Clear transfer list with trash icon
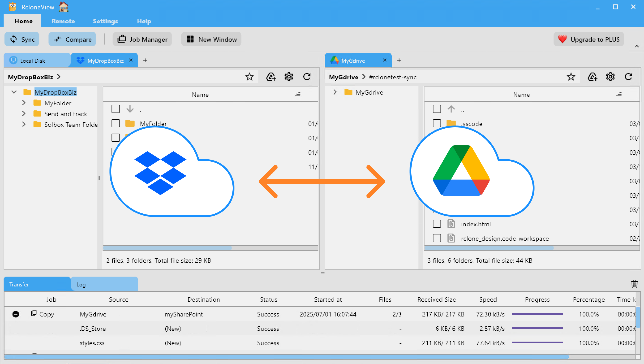 pos(635,284)
